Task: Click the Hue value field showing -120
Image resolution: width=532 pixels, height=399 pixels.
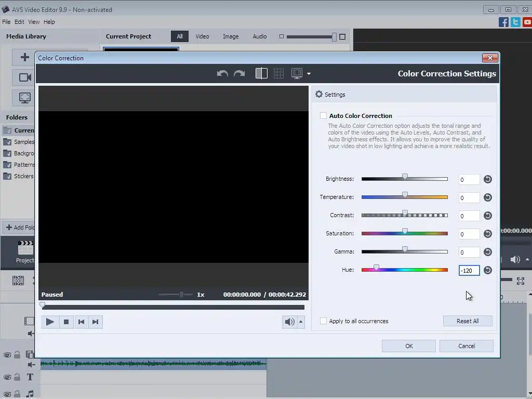Action: (469, 270)
